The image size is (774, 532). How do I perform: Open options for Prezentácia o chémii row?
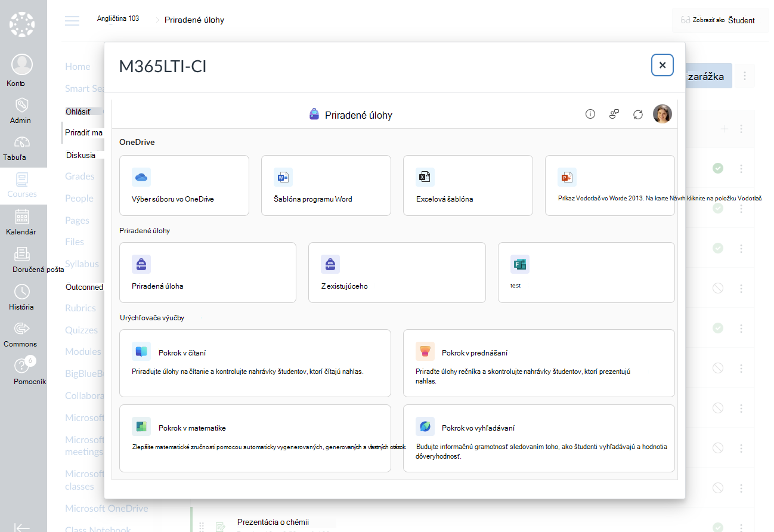click(x=741, y=527)
